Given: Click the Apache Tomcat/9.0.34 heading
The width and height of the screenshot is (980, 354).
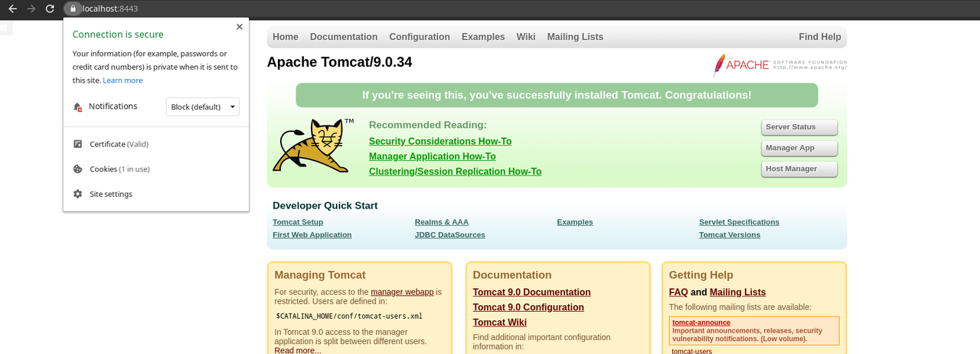Looking at the screenshot, I should coord(339,62).
